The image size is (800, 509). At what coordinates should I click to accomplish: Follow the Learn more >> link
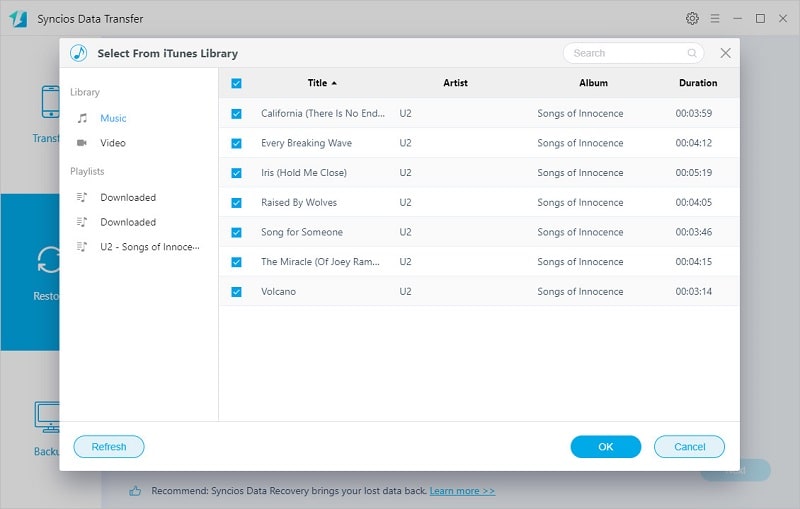(462, 491)
